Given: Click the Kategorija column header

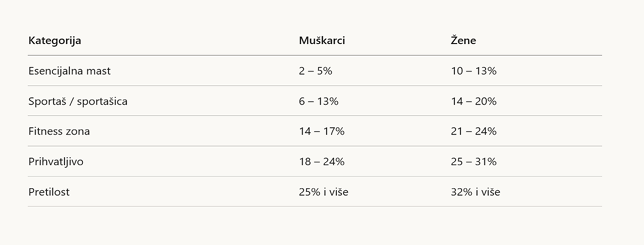Looking at the screenshot, I should coord(54,41).
